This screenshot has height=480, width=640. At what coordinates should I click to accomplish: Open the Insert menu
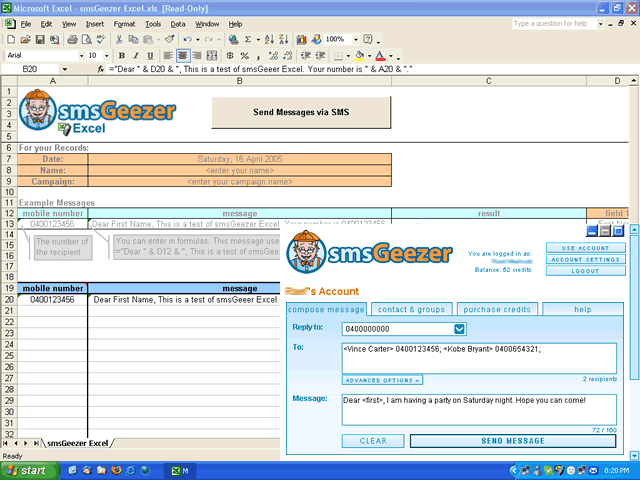pyautogui.click(x=95, y=24)
